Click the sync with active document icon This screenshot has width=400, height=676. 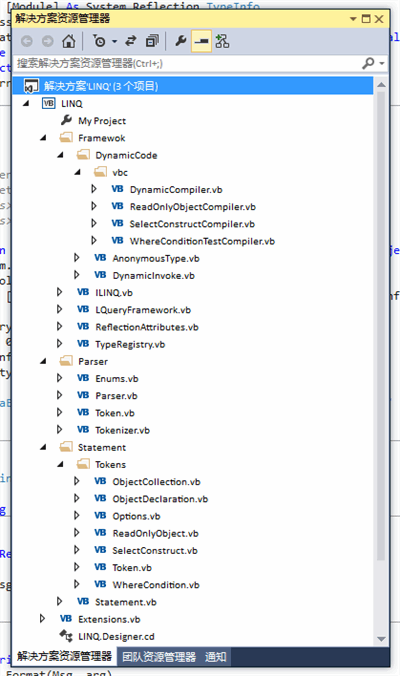click(131, 41)
